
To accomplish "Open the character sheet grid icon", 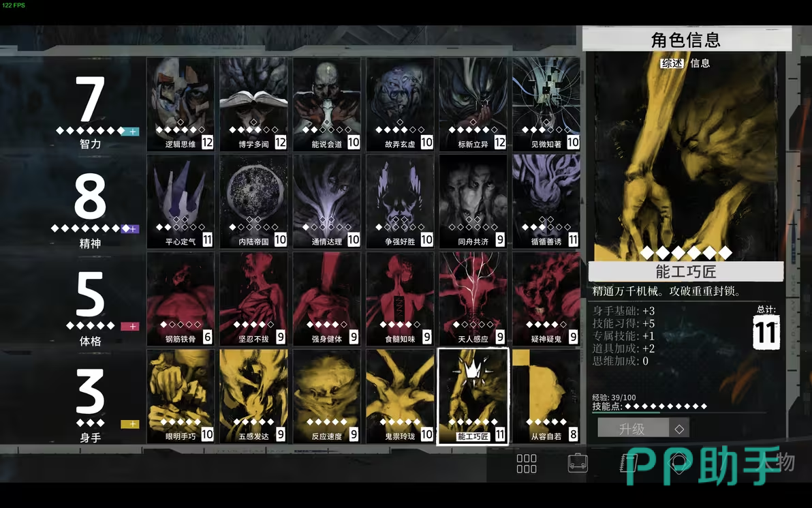I will pos(527,464).
